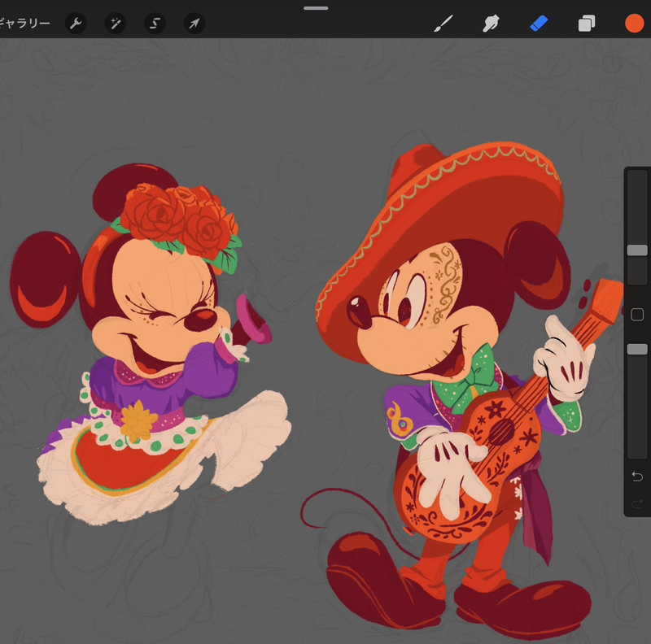Tap the square Modify button in sidebar
Image resolution: width=651 pixels, height=644 pixels.
(x=637, y=315)
